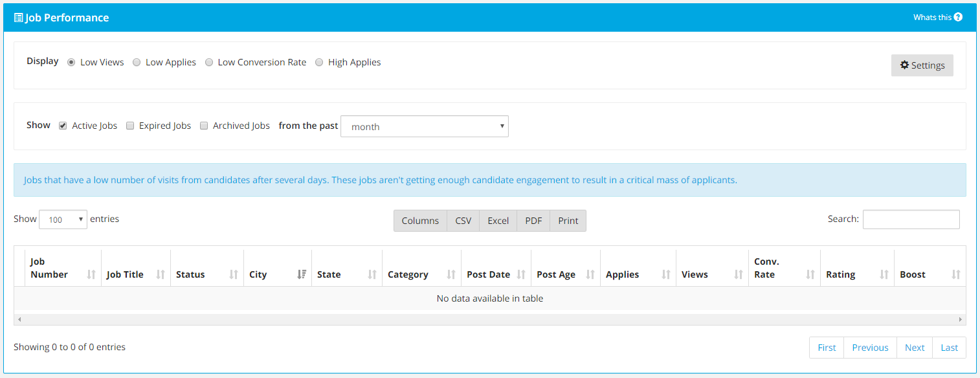Export table using CSV button
Screen dimensions: 980x378
coord(463,221)
